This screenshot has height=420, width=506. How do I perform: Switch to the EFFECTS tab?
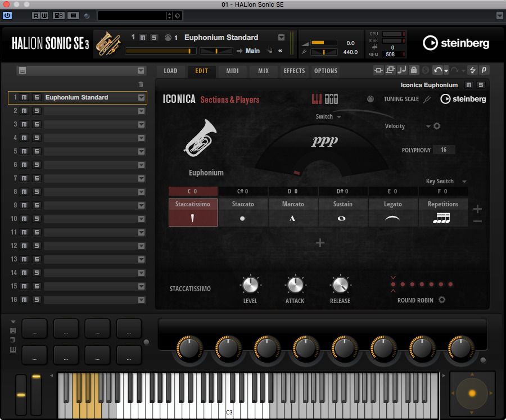[x=294, y=71]
